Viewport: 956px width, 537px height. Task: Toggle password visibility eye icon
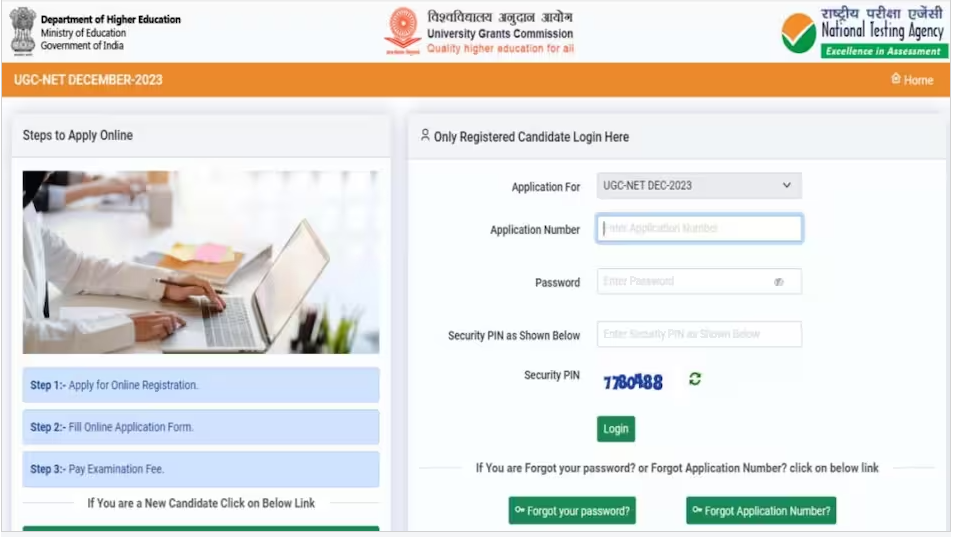[779, 282]
